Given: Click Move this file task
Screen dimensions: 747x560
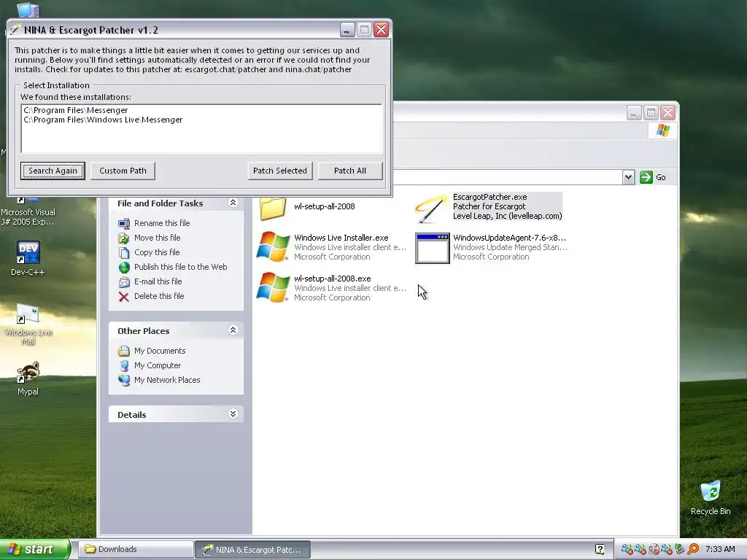Looking at the screenshot, I should (x=158, y=238).
